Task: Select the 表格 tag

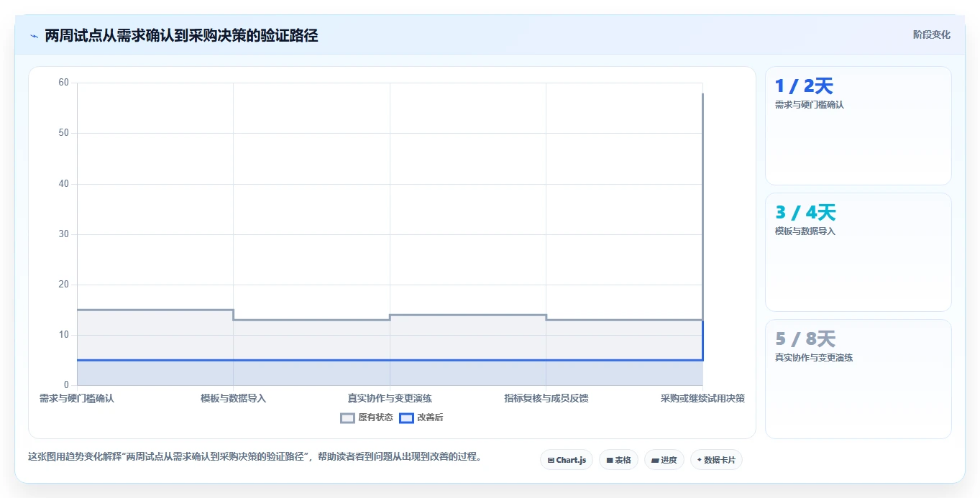Action: 618,460
